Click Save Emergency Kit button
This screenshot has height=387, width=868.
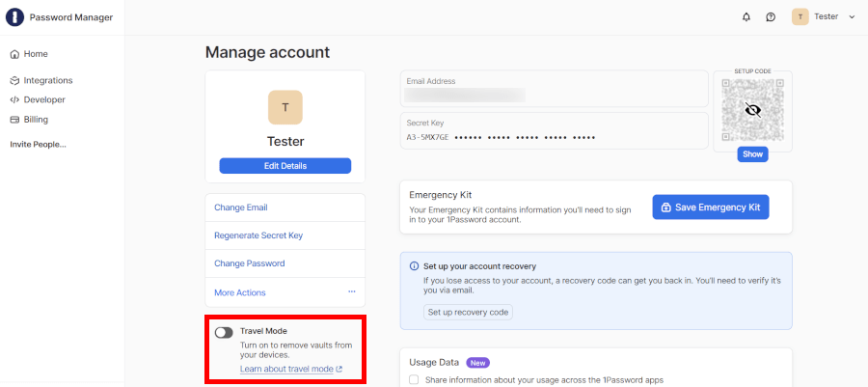[711, 207]
